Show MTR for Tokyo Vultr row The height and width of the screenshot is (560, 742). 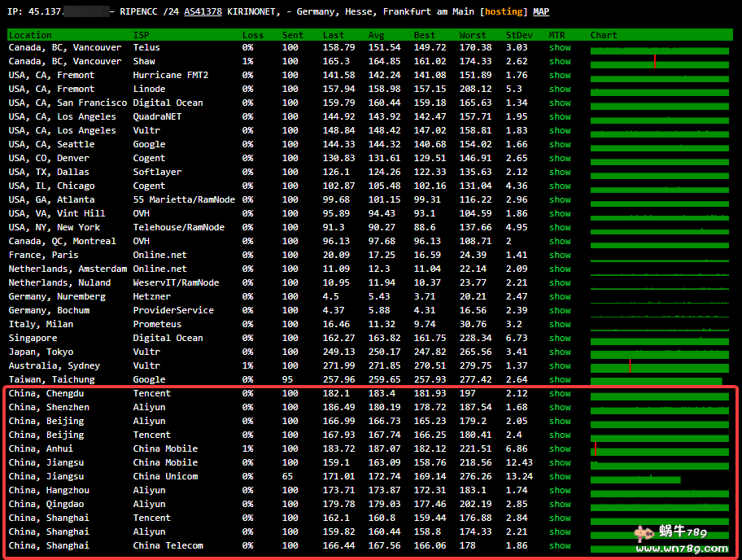560,352
